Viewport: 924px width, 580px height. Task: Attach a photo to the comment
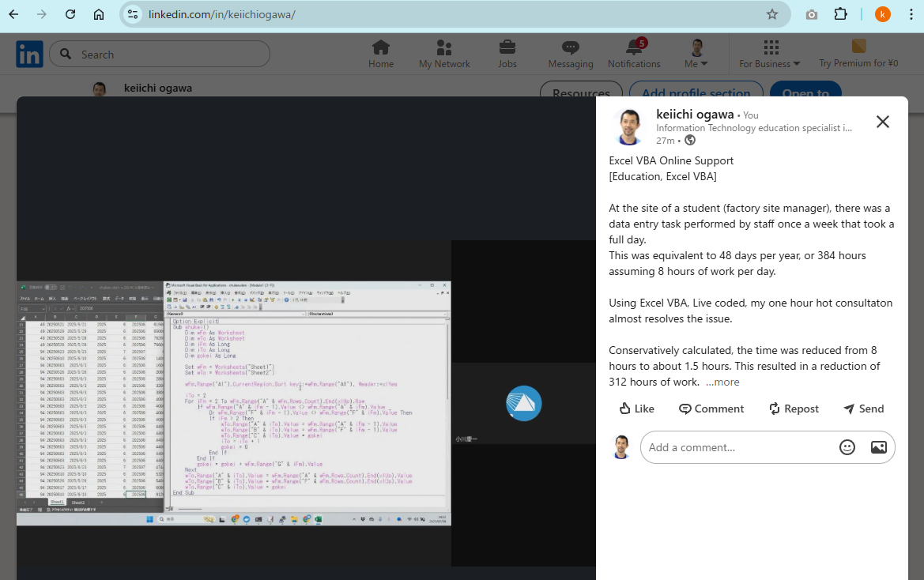[x=879, y=447]
